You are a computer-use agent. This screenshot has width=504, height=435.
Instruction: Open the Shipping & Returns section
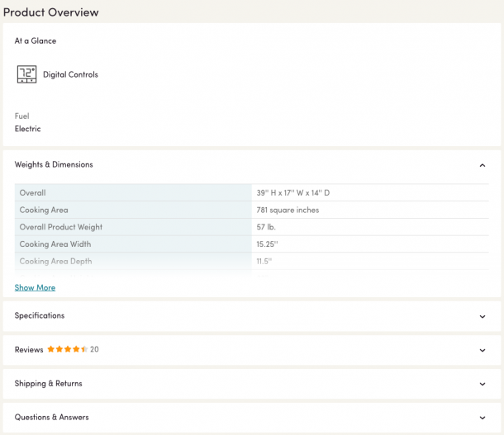coord(252,384)
